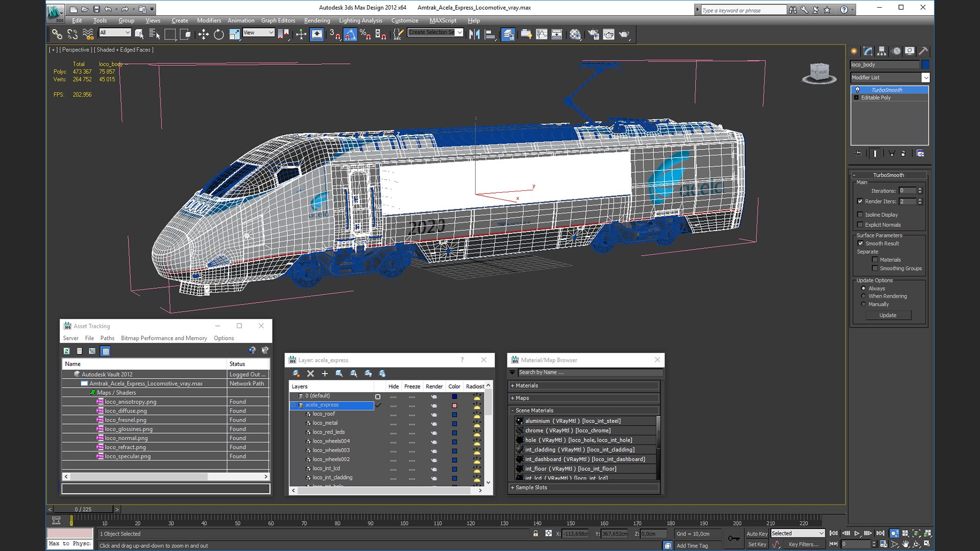
Task: Toggle the Smooth Result checkbox
Action: 861,243
